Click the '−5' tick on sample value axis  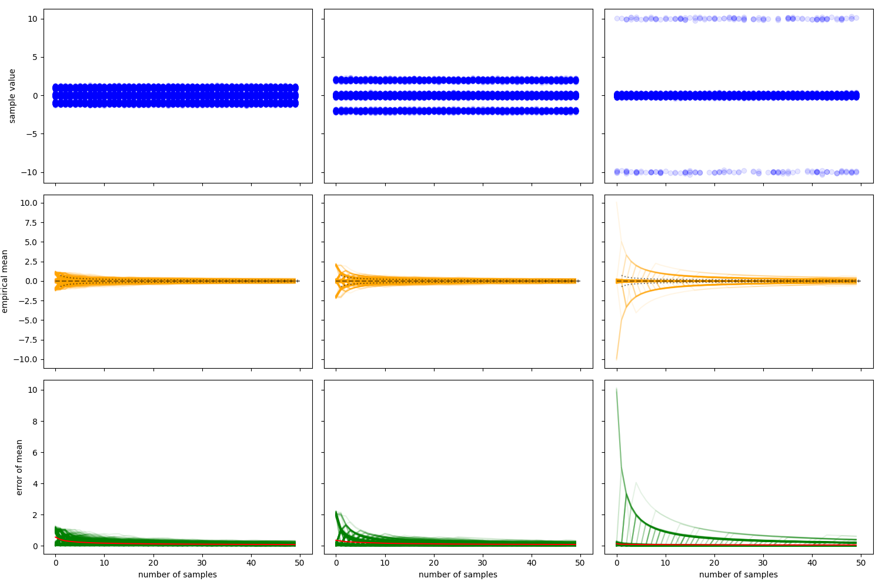(32, 134)
